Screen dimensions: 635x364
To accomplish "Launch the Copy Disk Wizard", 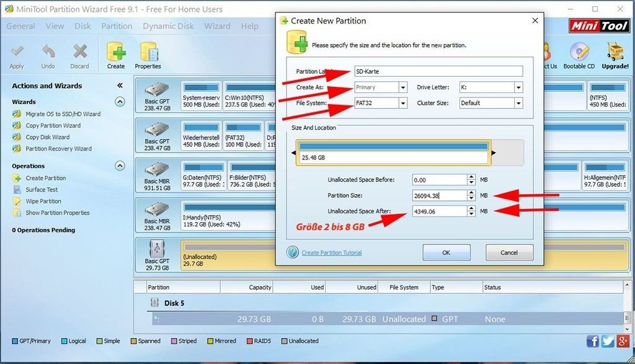I will tap(47, 137).
